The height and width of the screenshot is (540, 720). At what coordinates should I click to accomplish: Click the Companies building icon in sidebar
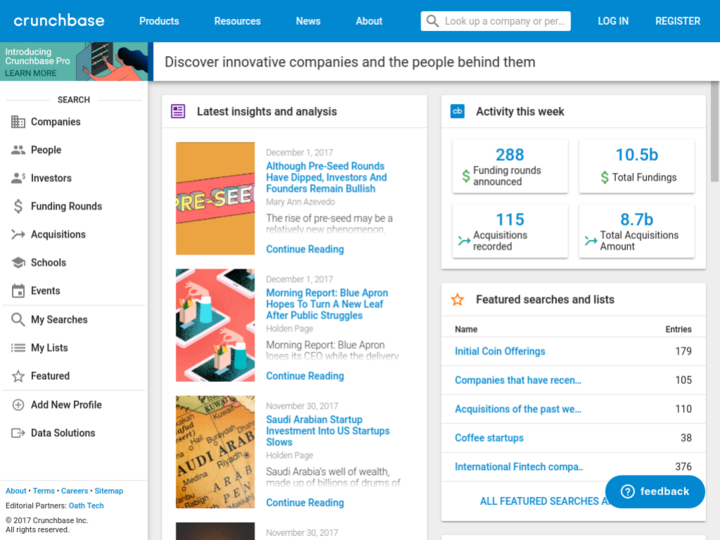(x=18, y=122)
